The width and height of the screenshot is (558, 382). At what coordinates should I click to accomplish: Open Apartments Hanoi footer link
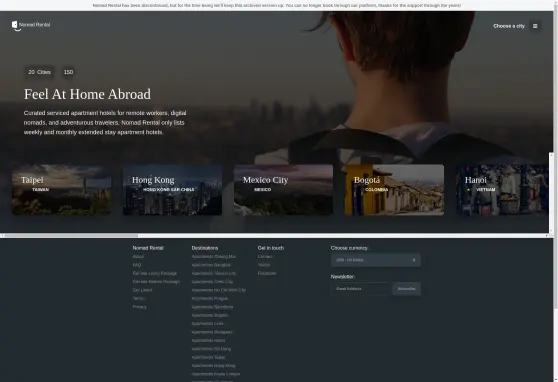click(x=208, y=340)
